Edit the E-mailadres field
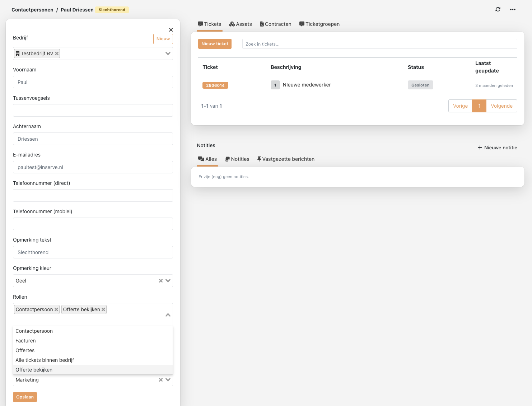Screen dimensions: 532x406 tap(93, 167)
